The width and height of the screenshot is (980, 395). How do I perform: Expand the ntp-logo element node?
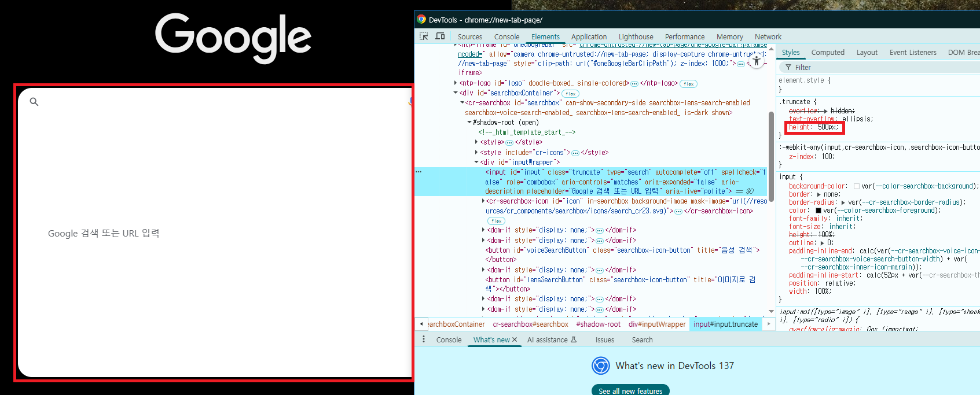(456, 83)
